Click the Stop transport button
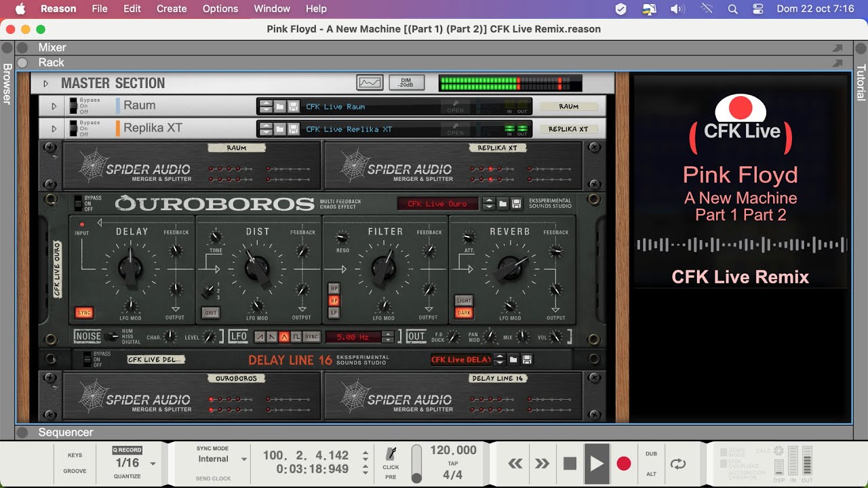 click(x=570, y=464)
